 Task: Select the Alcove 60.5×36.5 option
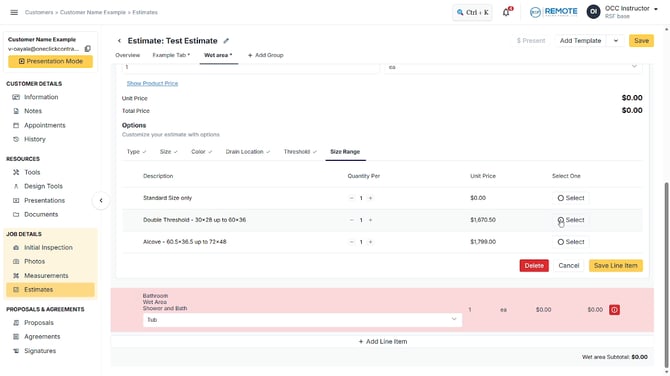click(x=570, y=242)
